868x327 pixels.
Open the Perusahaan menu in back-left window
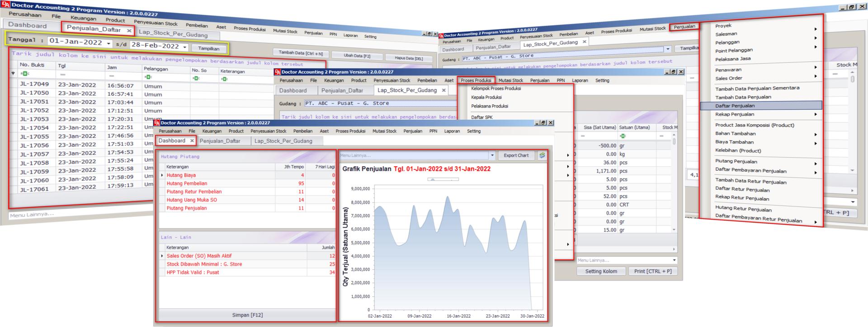tap(25, 14)
